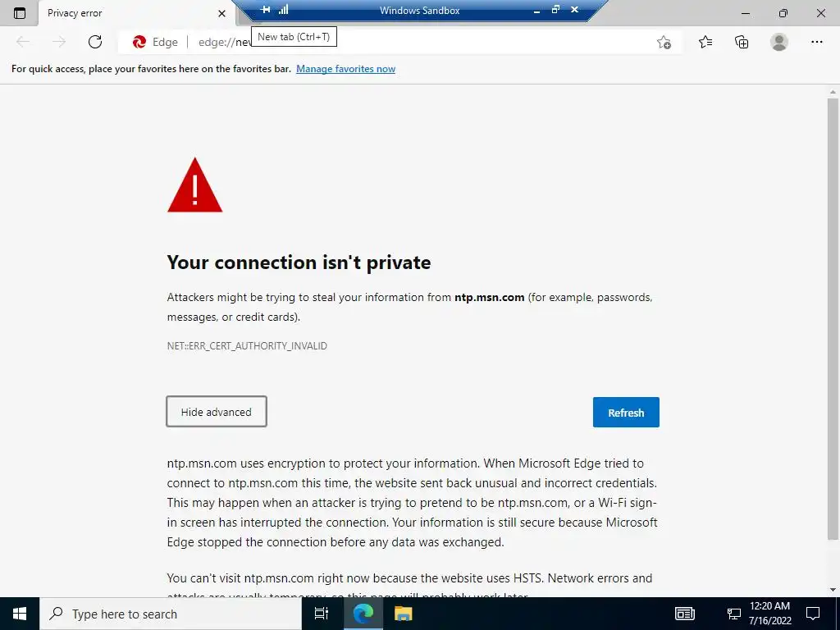Click the Sandbox connection signal icon
Screen dimensions: 840x630
tap(283, 10)
